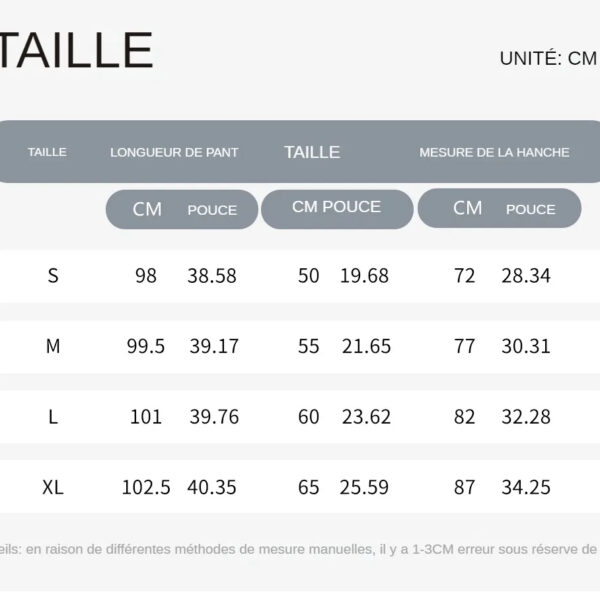Click the CM POUCE pill under middle TAILLE
The height and width of the screenshot is (600, 600).
click(x=336, y=208)
